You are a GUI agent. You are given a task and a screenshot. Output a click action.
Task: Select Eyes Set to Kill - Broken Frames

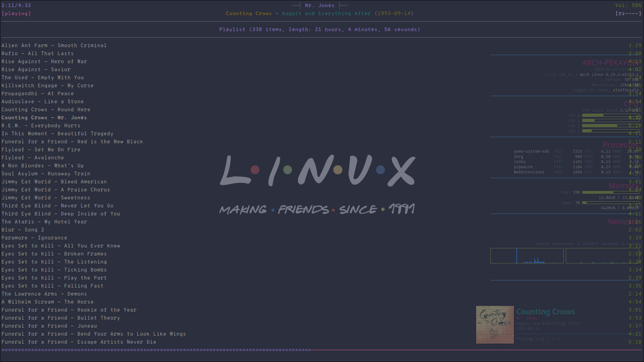click(54, 254)
